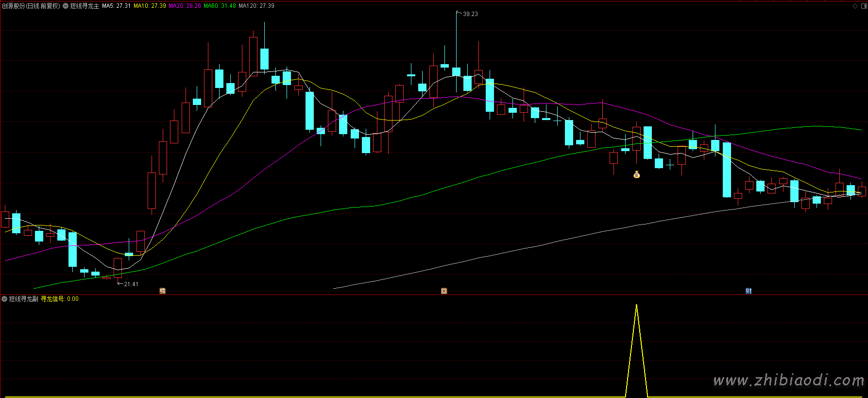The width and height of the screenshot is (868, 398).
Task: Open the sub-chart indicator dropdown arrow
Action: coord(4,299)
